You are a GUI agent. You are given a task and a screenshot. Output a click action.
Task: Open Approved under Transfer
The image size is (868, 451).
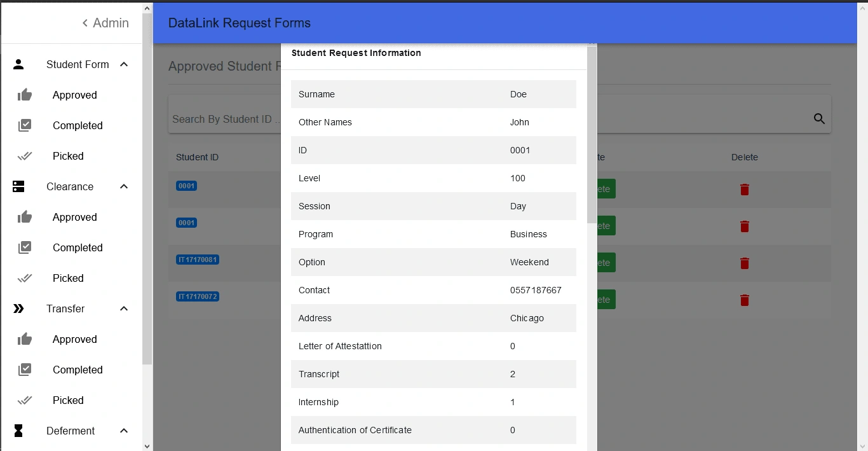(75, 339)
